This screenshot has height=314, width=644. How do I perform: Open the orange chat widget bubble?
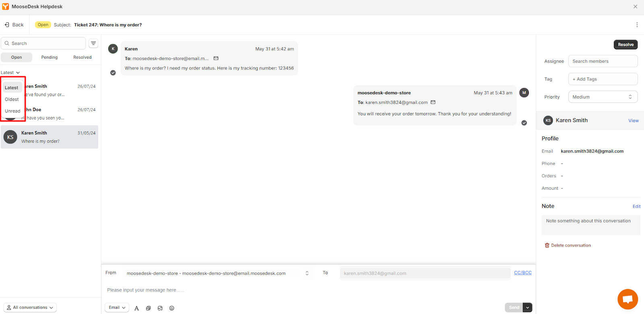tap(627, 299)
